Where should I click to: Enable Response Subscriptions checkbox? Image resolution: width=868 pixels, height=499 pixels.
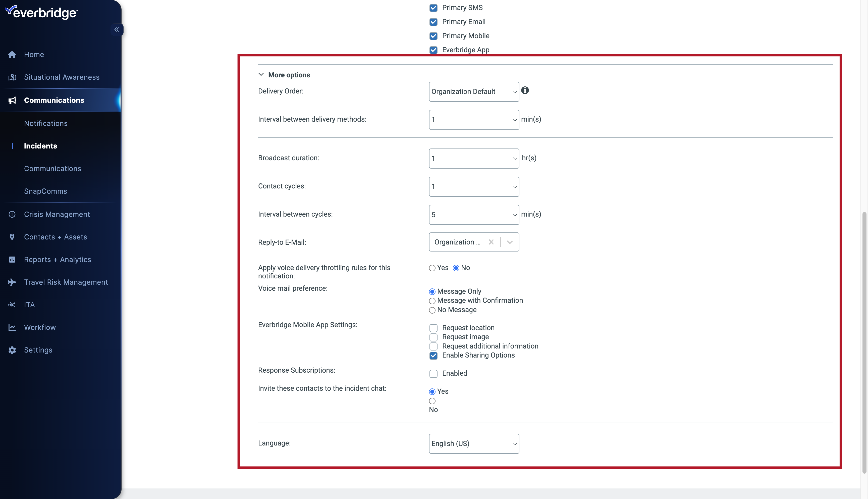[433, 373]
